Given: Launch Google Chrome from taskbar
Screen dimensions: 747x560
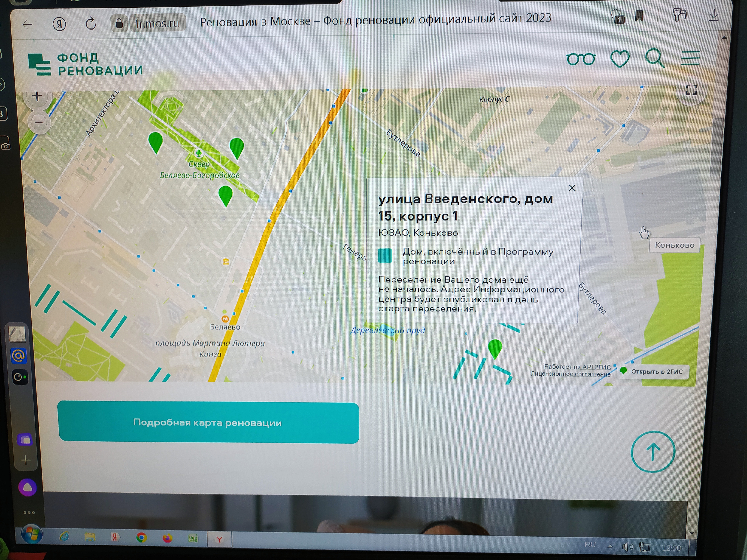Looking at the screenshot, I should 142,538.
